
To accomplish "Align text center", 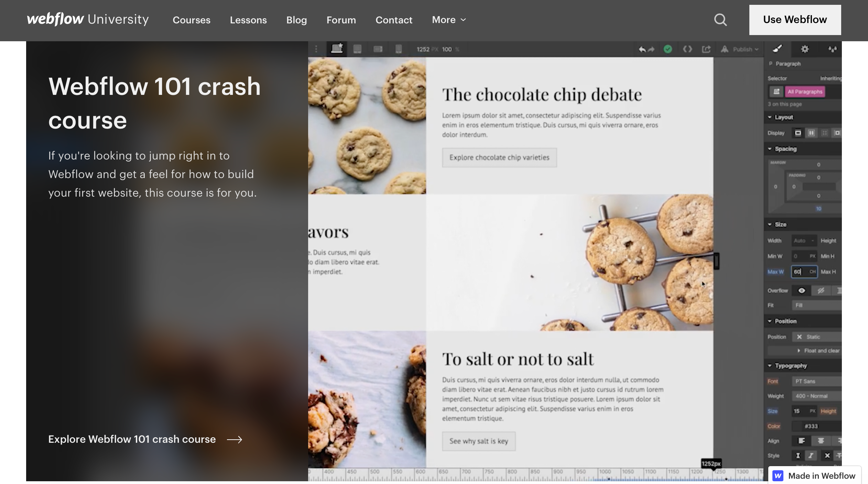I will point(821,441).
